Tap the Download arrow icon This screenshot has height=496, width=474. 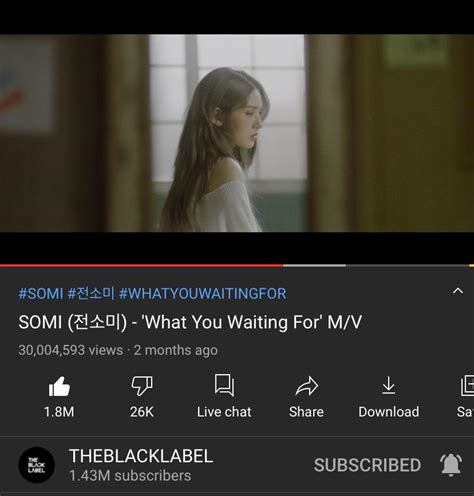(x=389, y=385)
